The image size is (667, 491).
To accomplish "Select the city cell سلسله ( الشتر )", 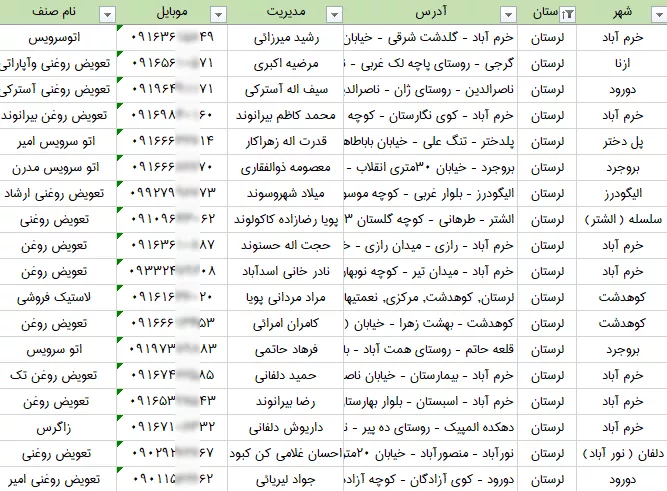I will (x=622, y=220).
